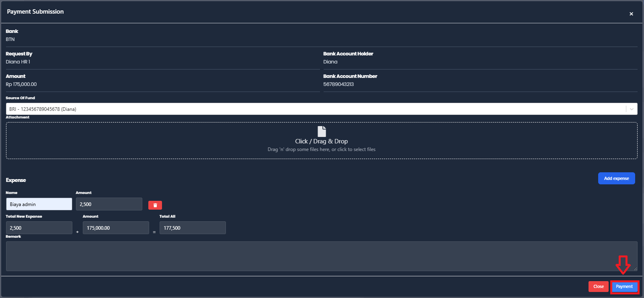Screen dimensions: 644x298
Task: Click the Source Of Fund label
Action: pyautogui.click(x=20, y=98)
